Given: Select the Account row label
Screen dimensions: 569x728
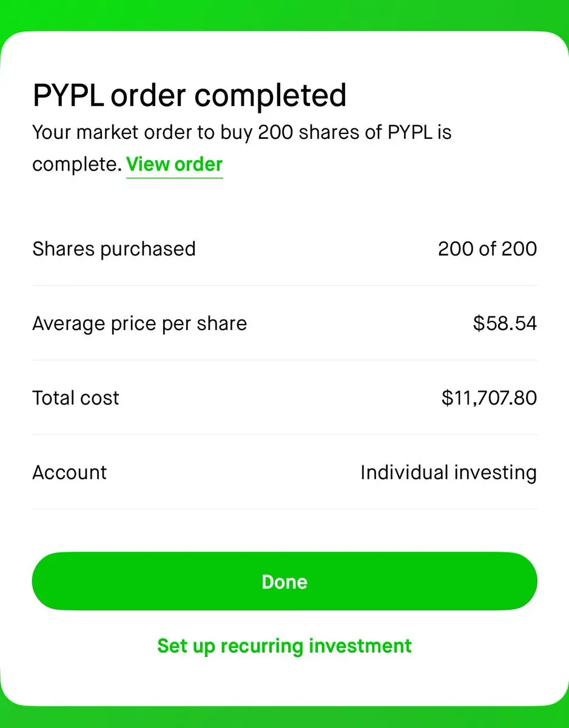Looking at the screenshot, I should coord(69,473).
